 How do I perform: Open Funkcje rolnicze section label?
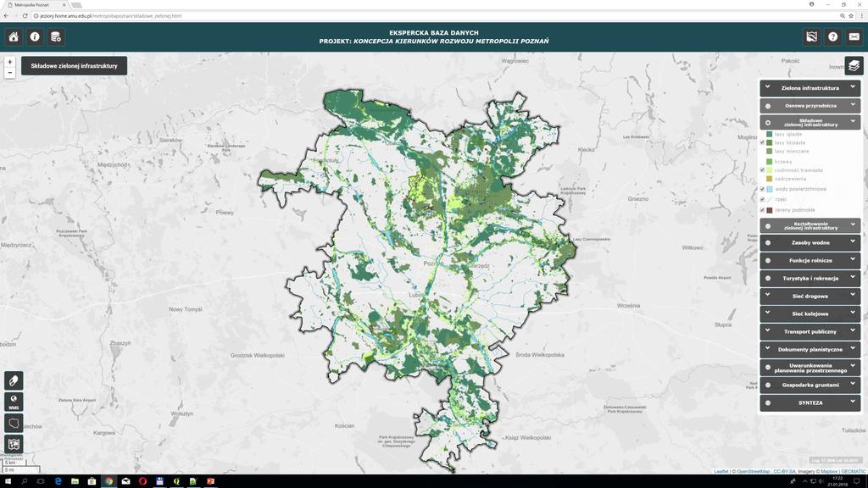[x=810, y=261]
